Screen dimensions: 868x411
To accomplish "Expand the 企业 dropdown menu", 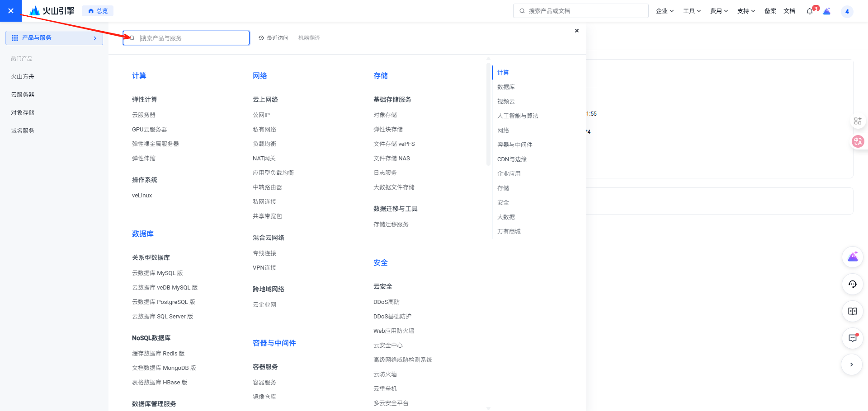I will (665, 11).
